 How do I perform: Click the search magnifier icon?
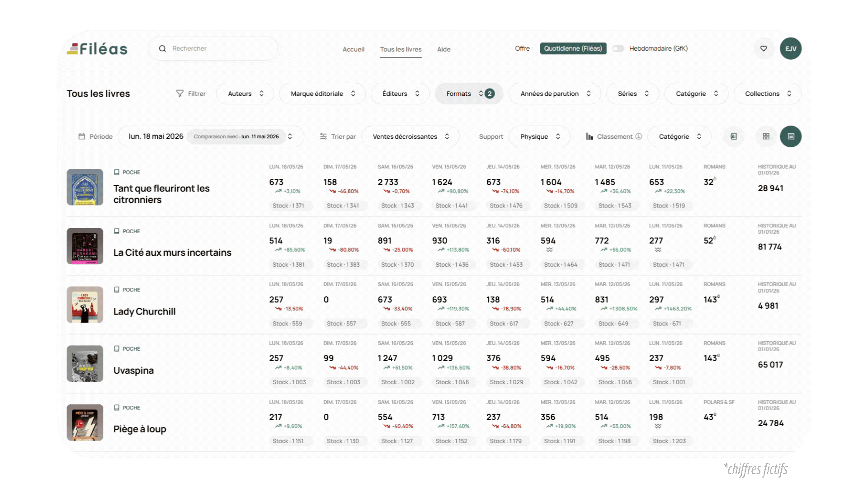[x=162, y=48]
